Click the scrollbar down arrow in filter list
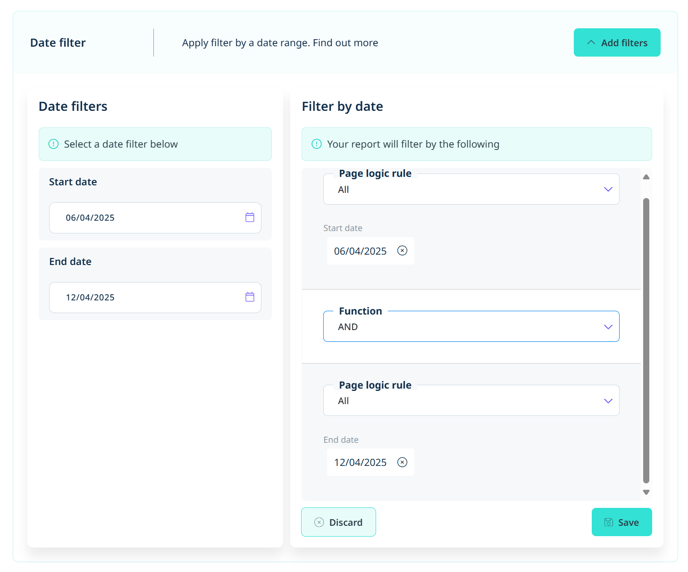688x572 pixels. click(x=646, y=492)
